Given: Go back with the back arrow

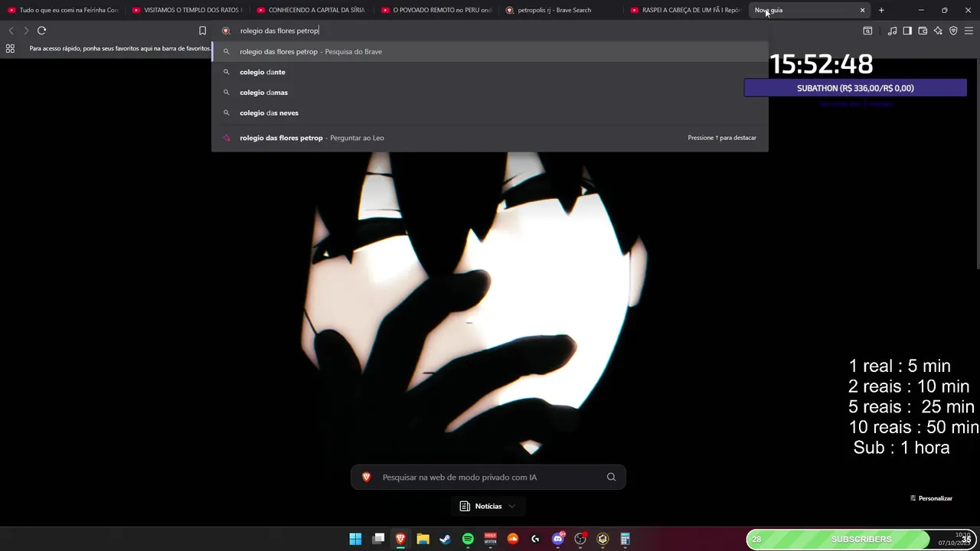Looking at the screenshot, I should (11, 31).
